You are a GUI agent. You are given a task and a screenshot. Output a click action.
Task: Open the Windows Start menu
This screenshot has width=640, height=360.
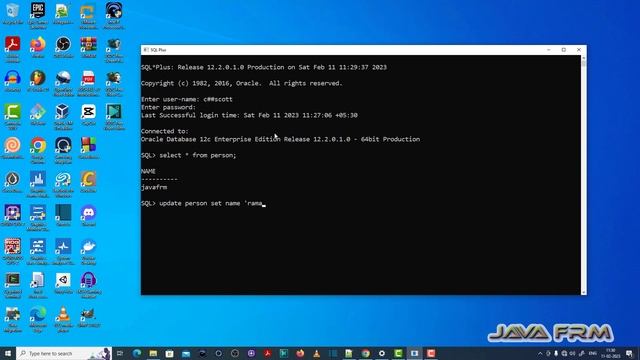8,353
